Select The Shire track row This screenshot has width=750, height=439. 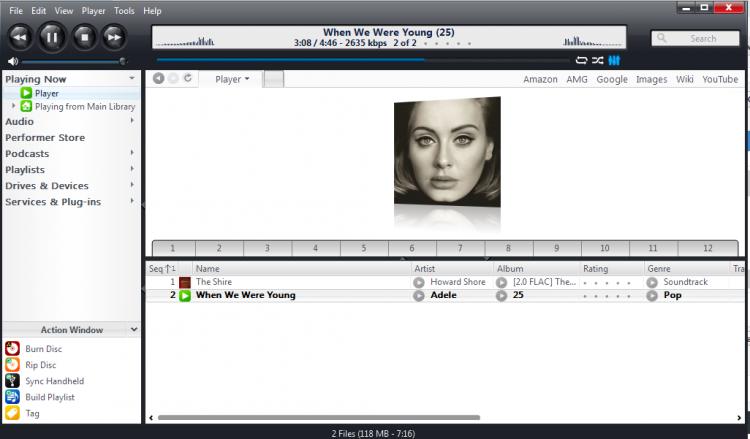(445, 282)
